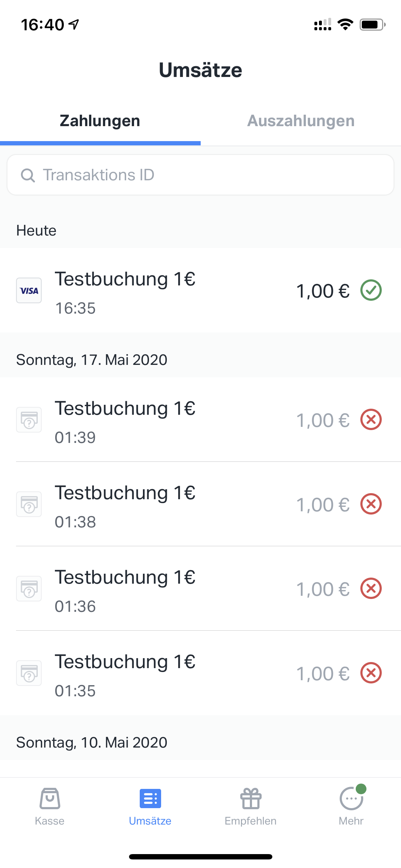Select the Zahlungen tab
The height and width of the screenshot is (868, 401).
click(100, 121)
